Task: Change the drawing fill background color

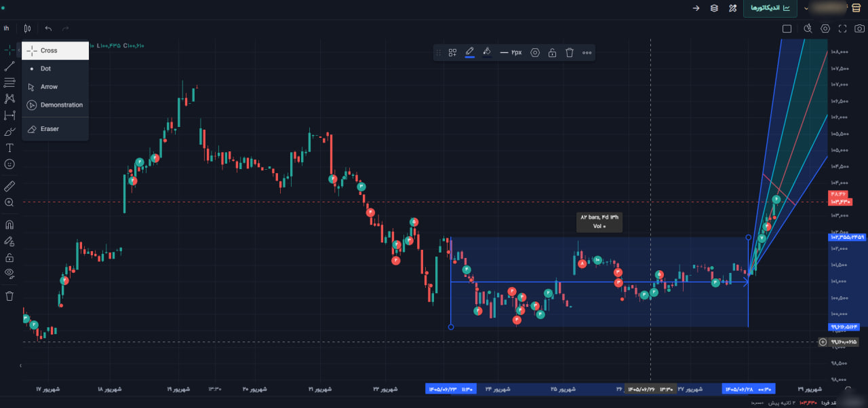Action: 486,52
